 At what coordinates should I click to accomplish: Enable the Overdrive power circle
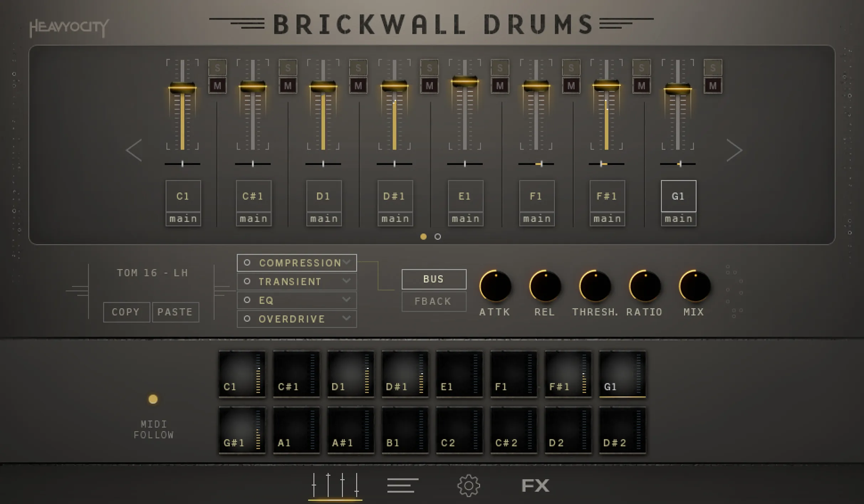[x=247, y=319]
